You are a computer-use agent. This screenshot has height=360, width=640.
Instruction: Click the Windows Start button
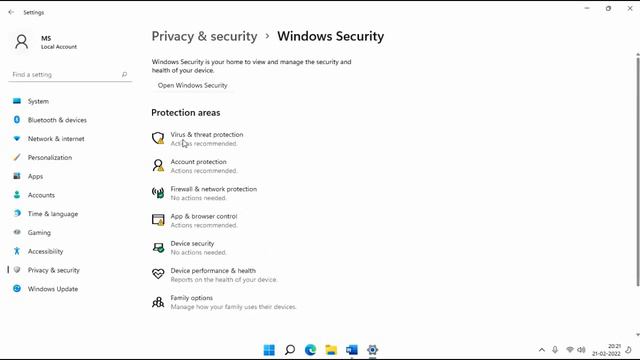tap(269, 350)
